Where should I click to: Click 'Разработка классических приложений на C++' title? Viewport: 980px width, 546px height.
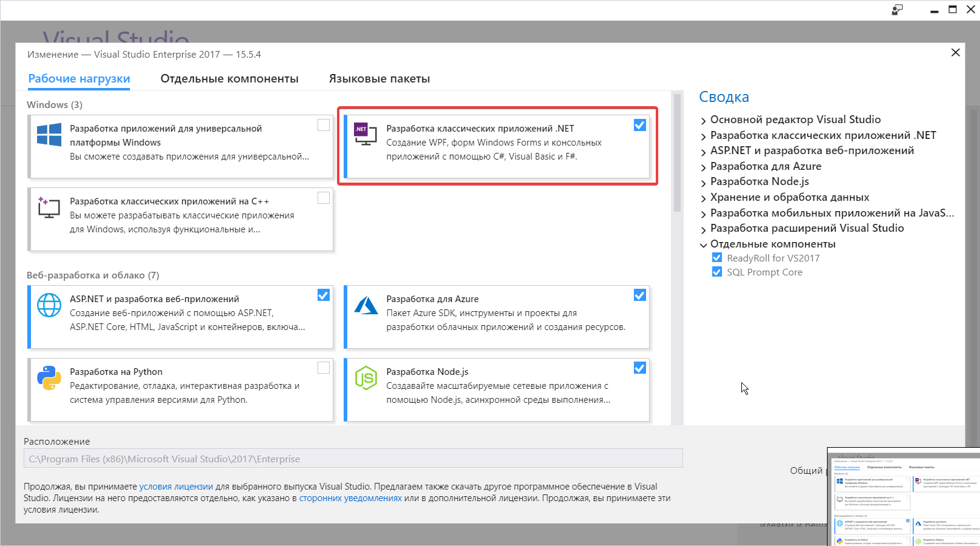coord(169,201)
